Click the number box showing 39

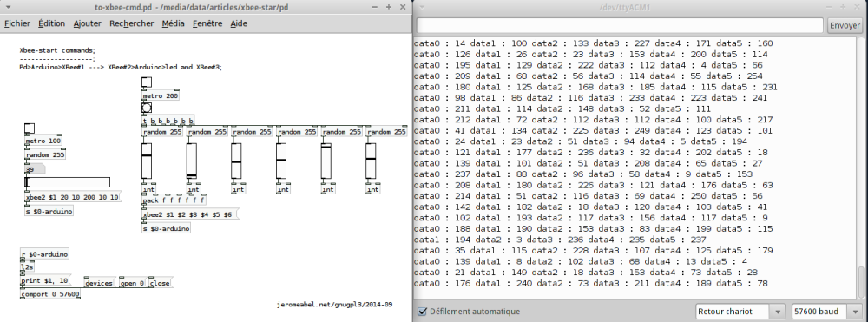(x=35, y=169)
